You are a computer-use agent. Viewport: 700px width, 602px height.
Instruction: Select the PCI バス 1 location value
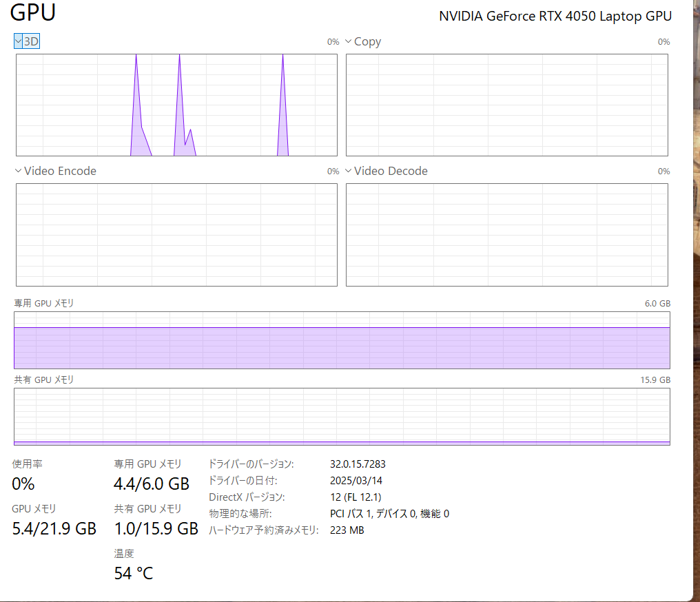pos(389,514)
